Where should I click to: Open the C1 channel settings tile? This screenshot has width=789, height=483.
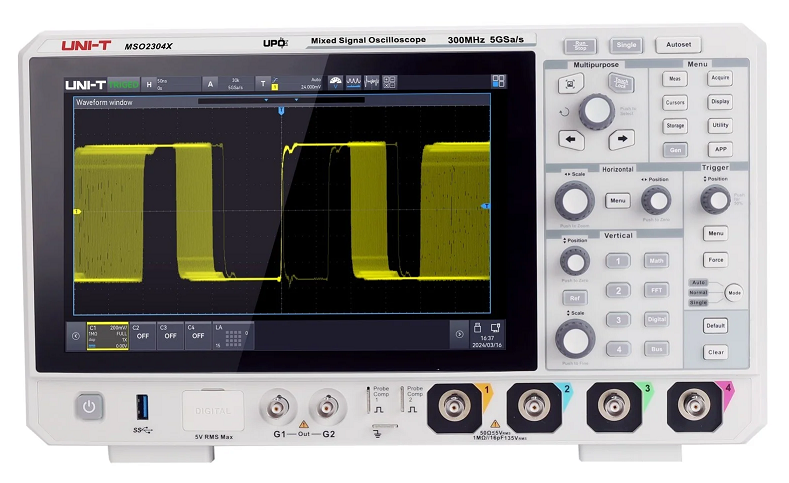coord(108,336)
